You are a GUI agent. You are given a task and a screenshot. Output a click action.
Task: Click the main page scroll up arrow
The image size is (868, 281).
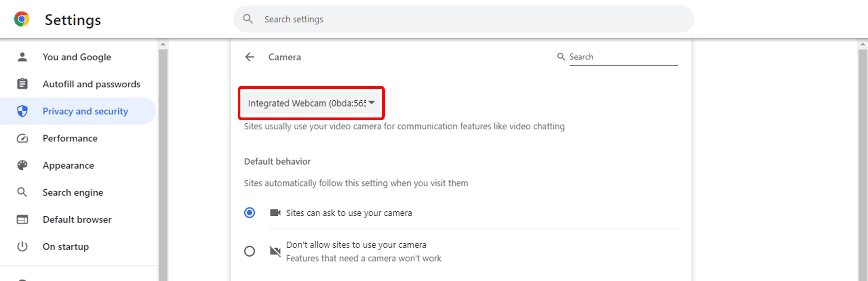(863, 44)
